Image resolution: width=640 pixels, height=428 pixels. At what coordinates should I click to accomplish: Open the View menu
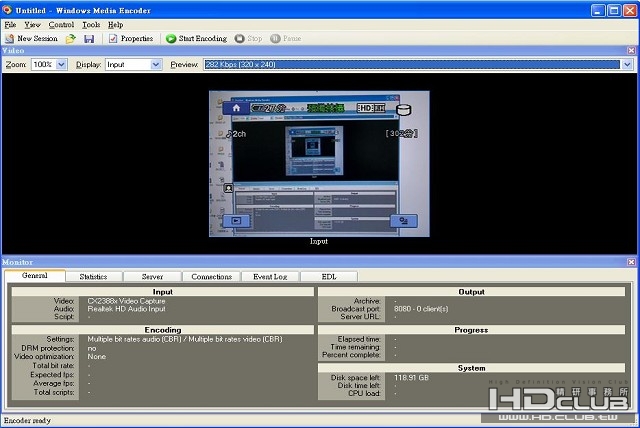(32, 25)
